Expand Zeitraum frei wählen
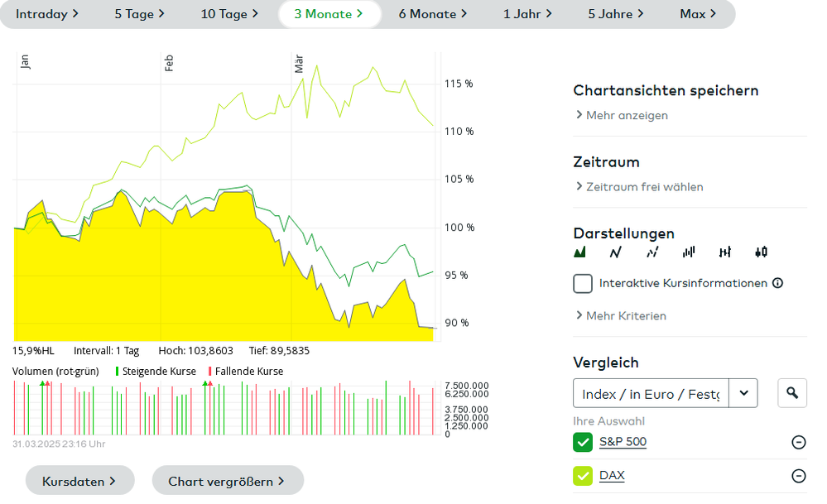The width and height of the screenshot is (827, 504). [x=639, y=187]
